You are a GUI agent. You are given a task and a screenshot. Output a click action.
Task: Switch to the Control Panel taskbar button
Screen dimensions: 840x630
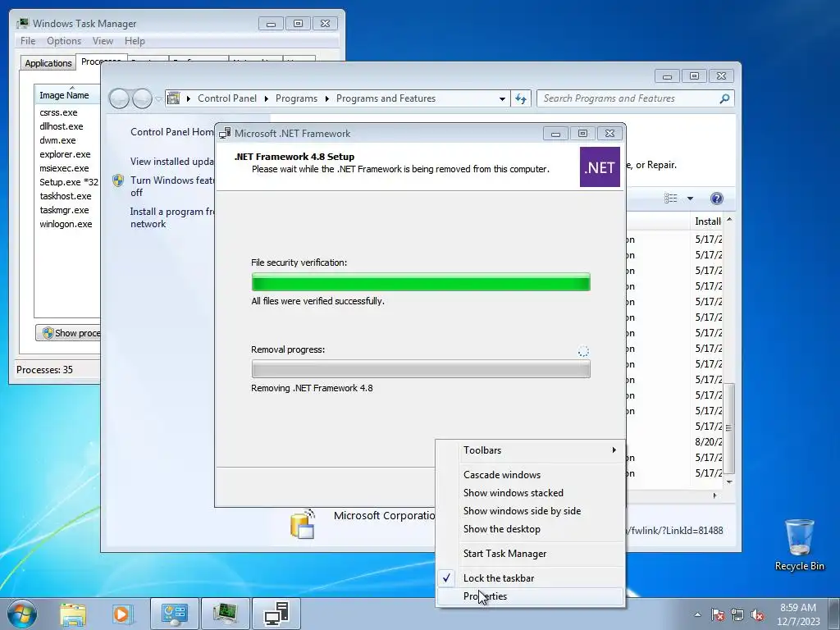pyautogui.click(x=175, y=614)
